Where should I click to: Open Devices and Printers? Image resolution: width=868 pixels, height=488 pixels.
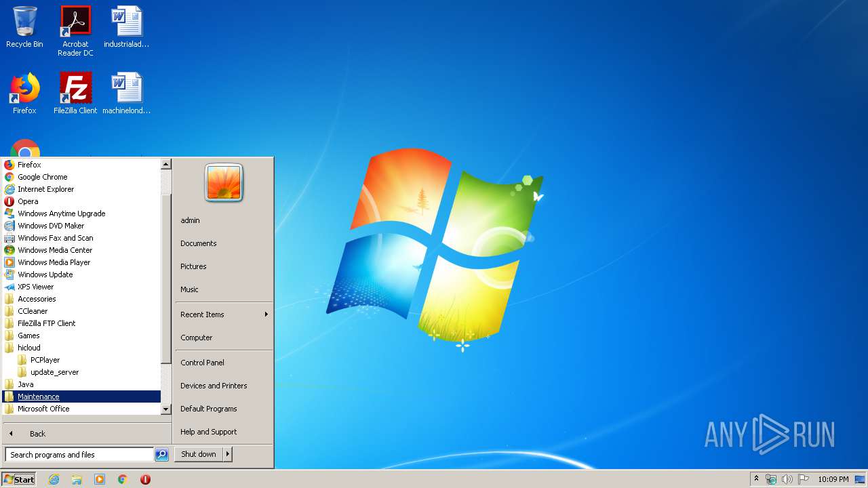224,386
